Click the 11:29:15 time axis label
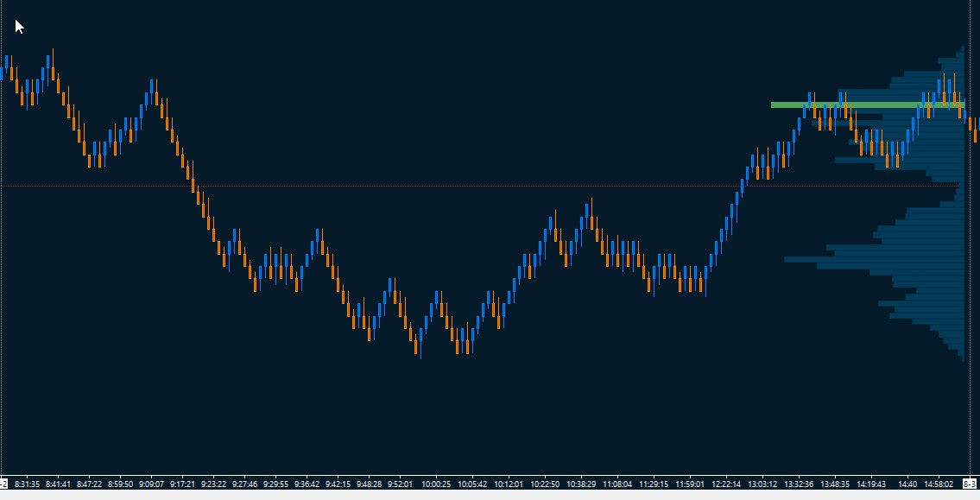The image size is (980, 500). (654, 484)
